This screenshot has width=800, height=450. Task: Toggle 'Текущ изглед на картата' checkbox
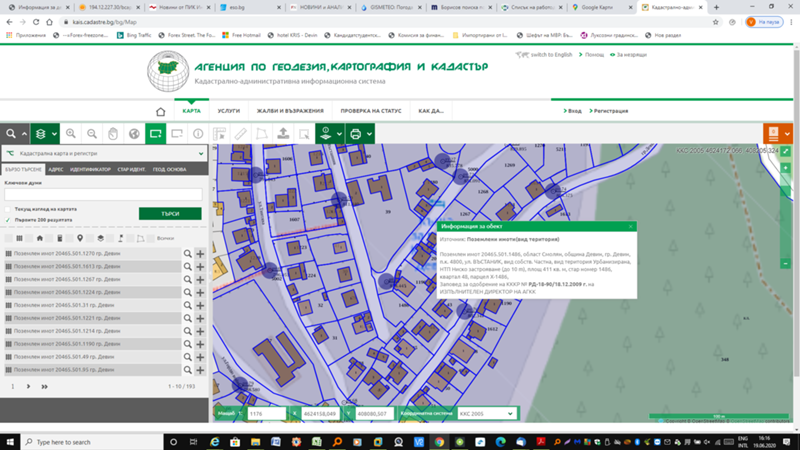8,209
